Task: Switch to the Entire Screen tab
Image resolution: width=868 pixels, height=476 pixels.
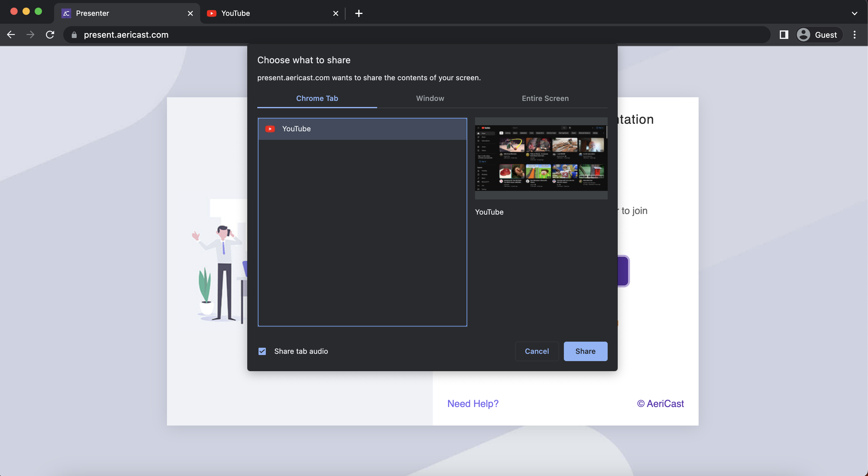Action: pos(545,98)
